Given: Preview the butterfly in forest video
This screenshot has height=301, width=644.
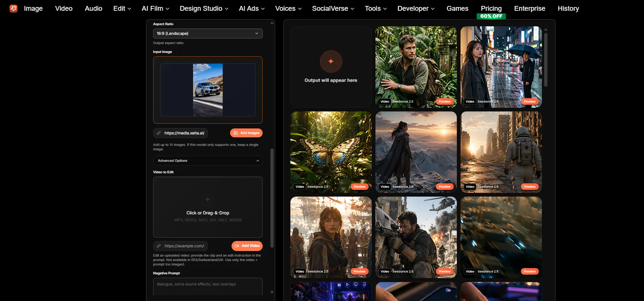Looking at the screenshot, I should click(x=360, y=187).
